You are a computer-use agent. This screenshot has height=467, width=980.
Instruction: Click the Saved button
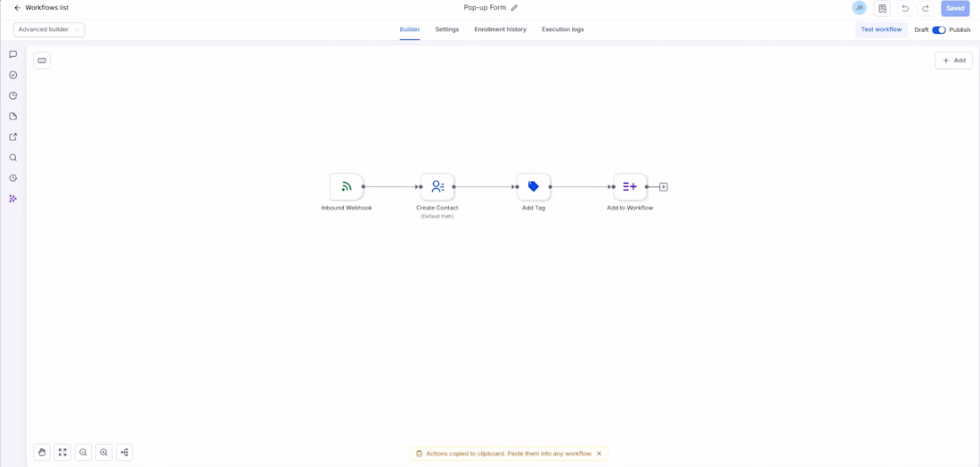point(955,8)
